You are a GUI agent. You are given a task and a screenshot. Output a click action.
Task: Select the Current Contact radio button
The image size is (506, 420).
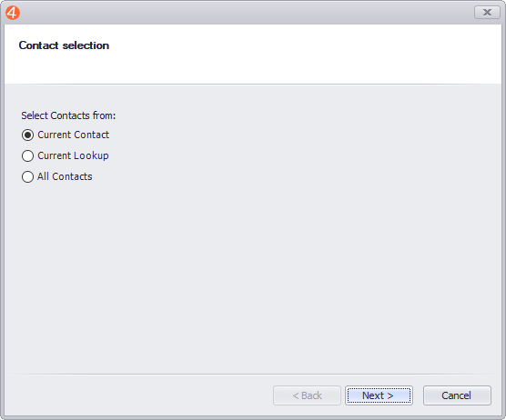[27, 135]
